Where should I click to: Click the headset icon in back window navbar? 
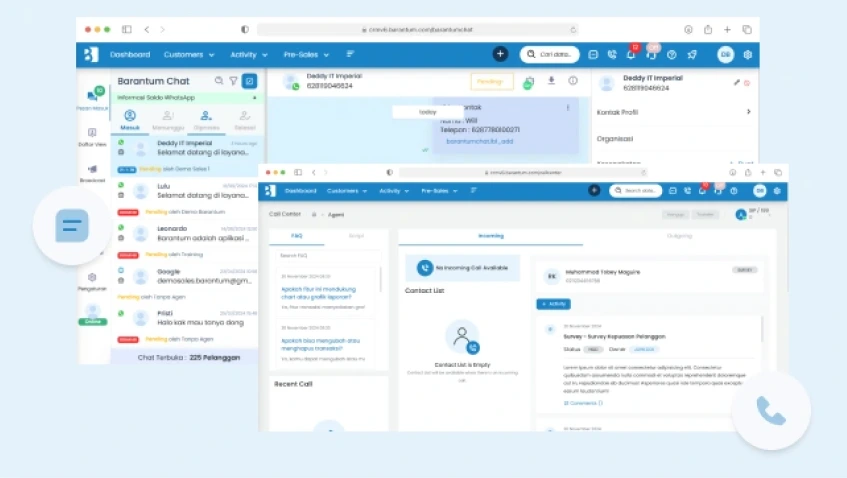(651, 54)
